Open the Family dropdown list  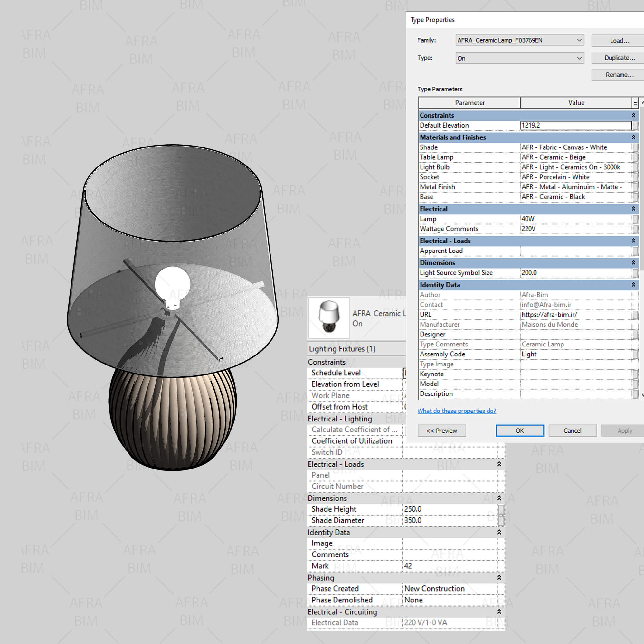click(579, 40)
